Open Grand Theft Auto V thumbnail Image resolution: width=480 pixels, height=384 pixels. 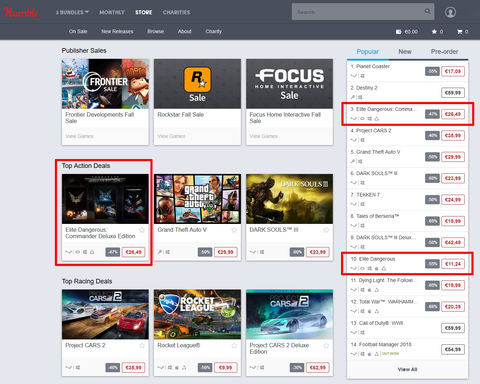(x=197, y=199)
